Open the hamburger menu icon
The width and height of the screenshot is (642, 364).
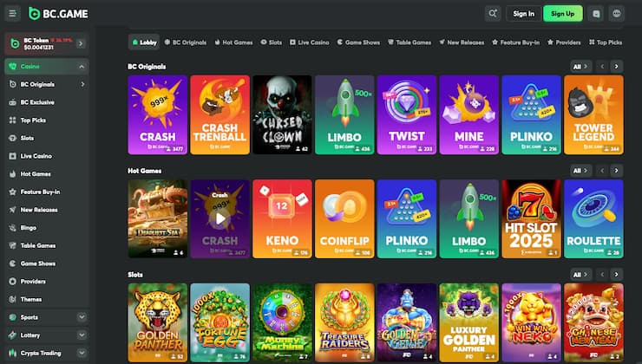pos(13,13)
